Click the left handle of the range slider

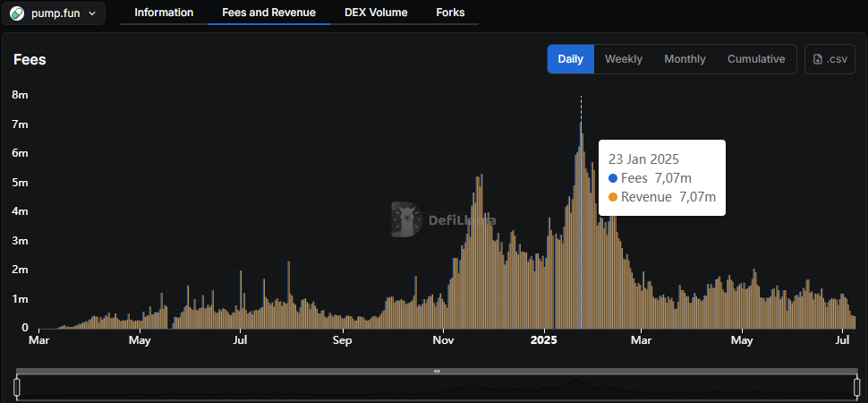(17, 387)
